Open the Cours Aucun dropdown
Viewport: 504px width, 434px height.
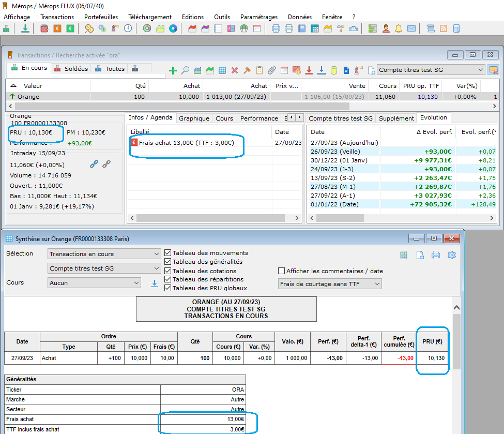(x=94, y=283)
